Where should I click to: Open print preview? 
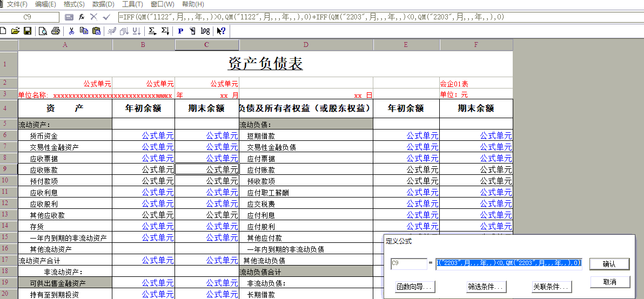click(x=43, y=31)
